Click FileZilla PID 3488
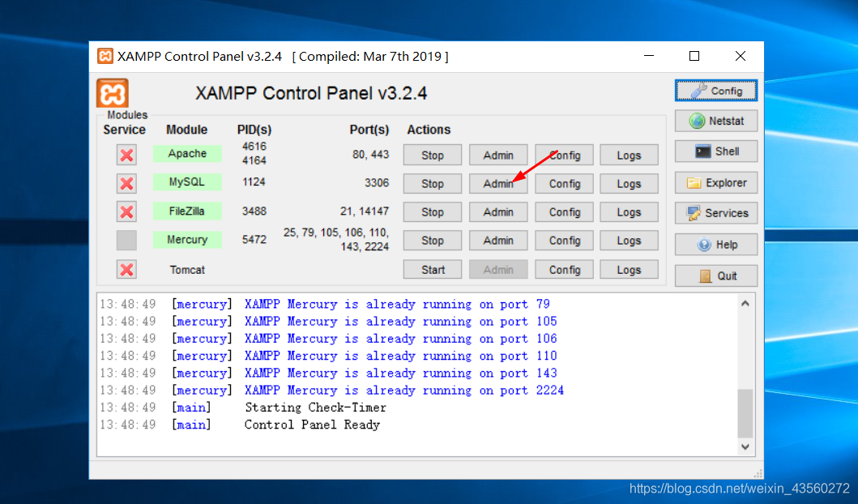This screenshot has height=504, width=858. tap(254, 211)
